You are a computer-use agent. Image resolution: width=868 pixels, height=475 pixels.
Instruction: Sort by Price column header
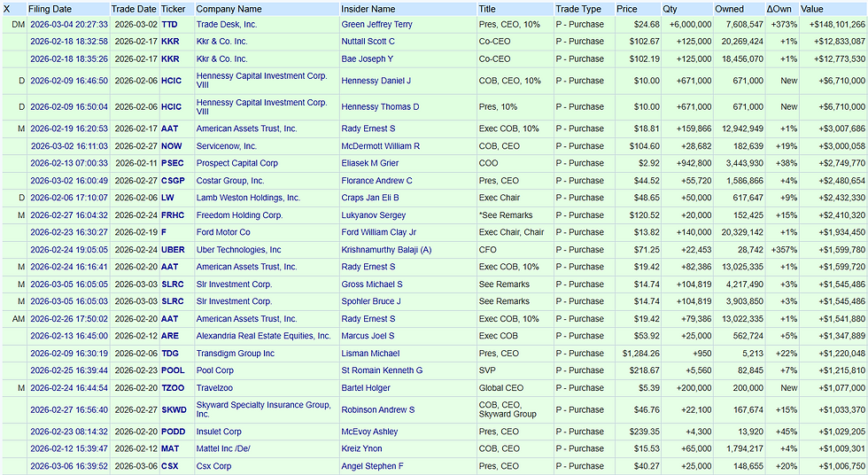(x=627, y=9)
